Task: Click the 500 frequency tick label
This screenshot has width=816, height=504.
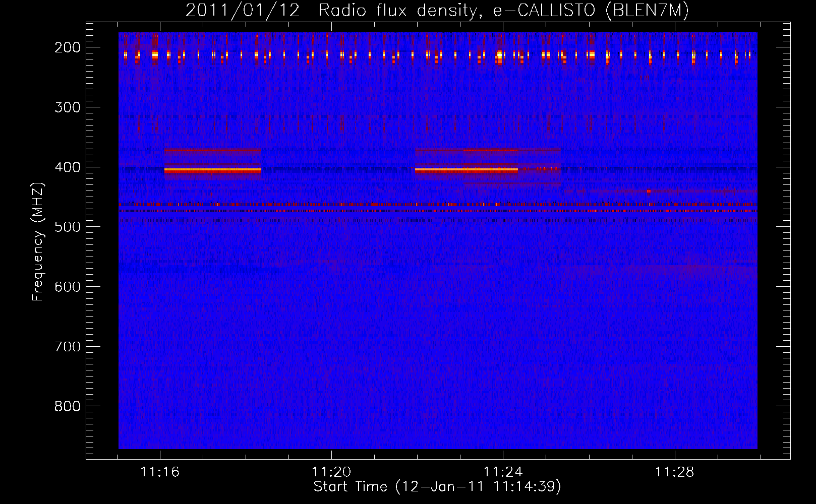Action: click(x=68, y=227)
